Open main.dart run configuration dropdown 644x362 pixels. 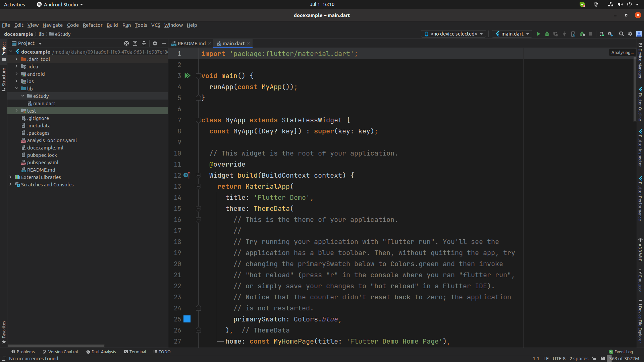[512, 34]
